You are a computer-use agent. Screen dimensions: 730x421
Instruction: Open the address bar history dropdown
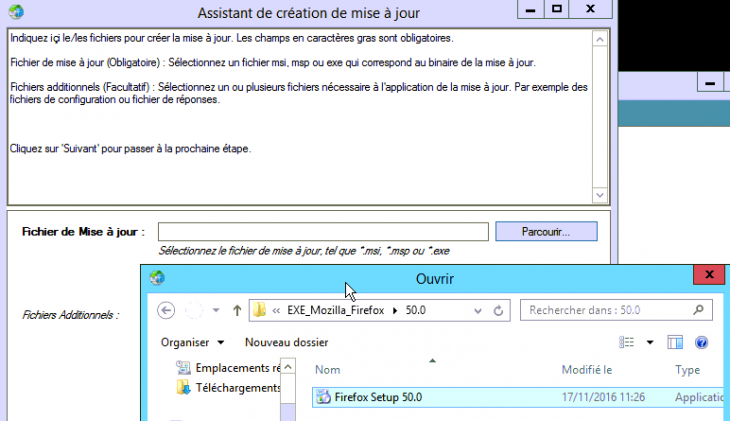tap(478, 311)
